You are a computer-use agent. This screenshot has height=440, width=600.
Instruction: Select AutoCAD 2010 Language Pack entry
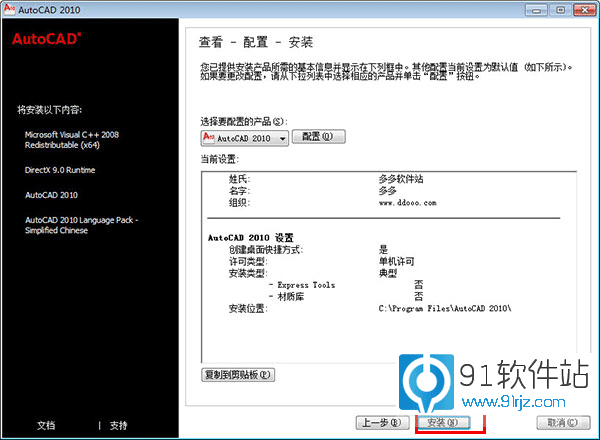click(84, 225)
